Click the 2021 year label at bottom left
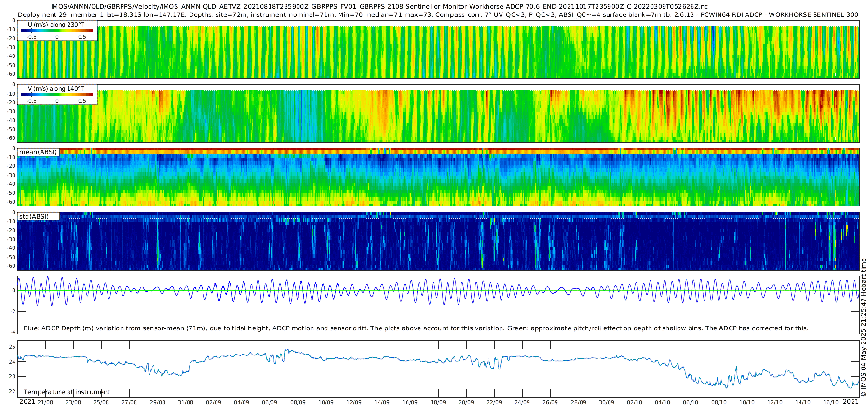This screenshot has height=410, width=868. [27, 402]
